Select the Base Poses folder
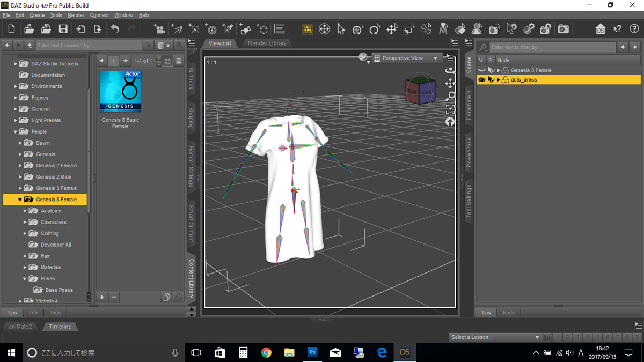Screen dimensions: 644x362 coord(59,290)
